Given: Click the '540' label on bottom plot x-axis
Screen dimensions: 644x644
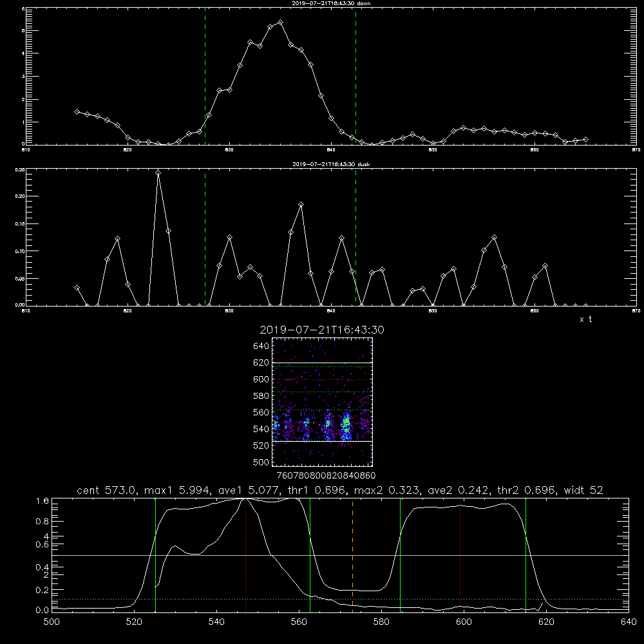Looking at the screenshot, I should point(216,622).
